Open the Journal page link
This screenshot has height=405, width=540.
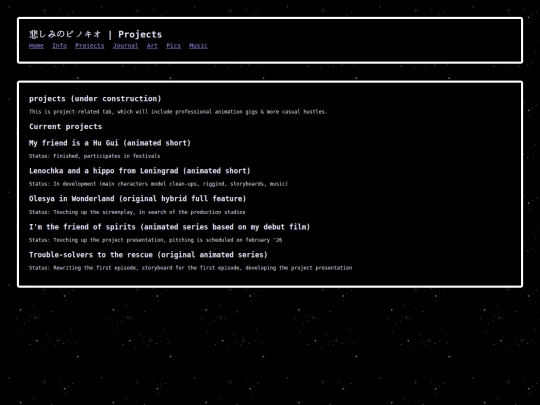(125, 46)
